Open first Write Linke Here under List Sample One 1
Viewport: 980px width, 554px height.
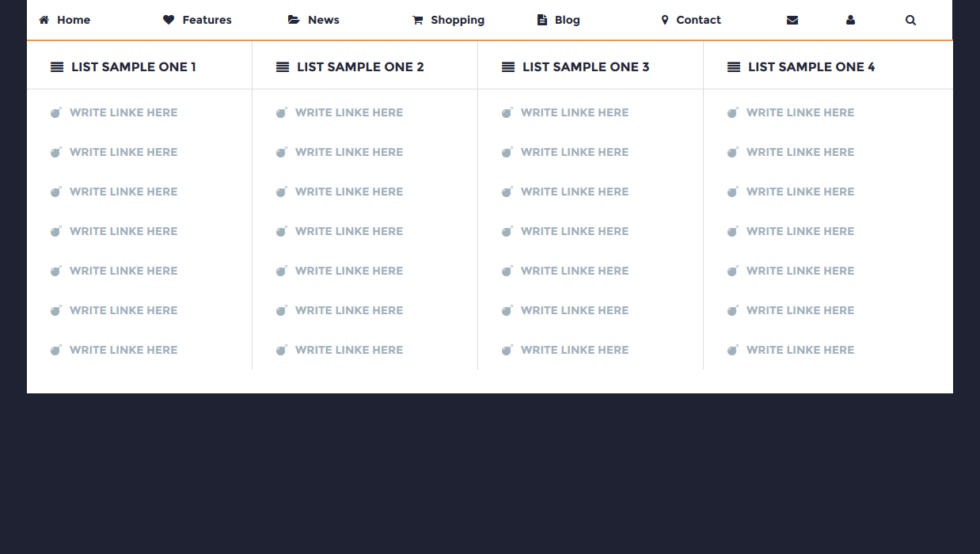pyautogui.click(x=123, y=112)
